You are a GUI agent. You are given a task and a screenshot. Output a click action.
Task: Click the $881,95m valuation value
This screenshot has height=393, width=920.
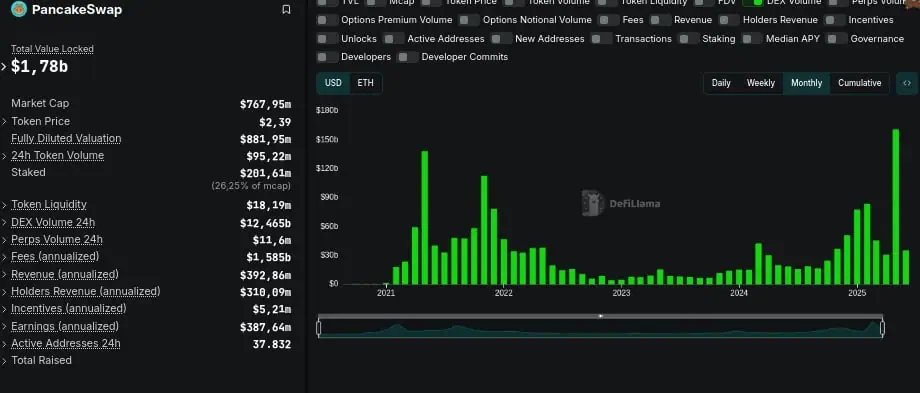[x=265, y=140]
